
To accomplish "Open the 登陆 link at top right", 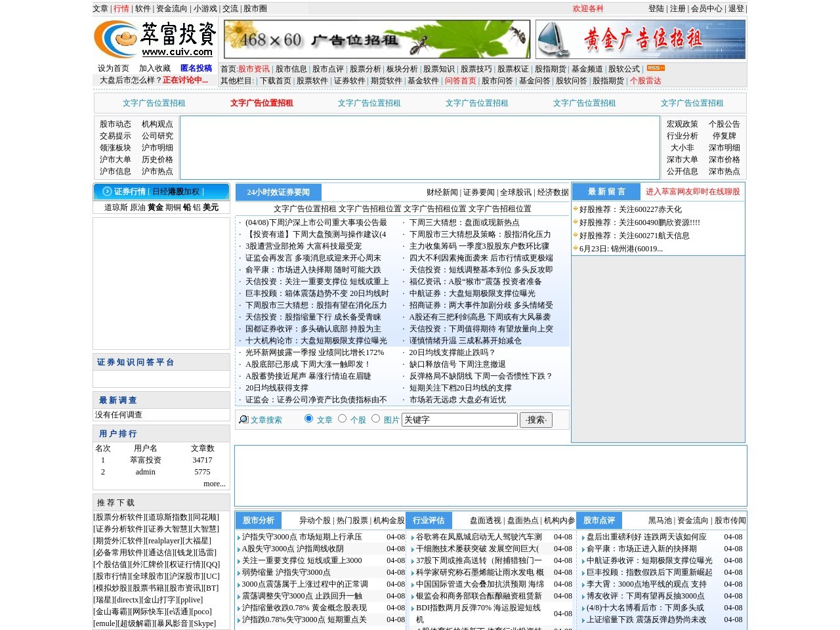I will [x=656, y=9].
